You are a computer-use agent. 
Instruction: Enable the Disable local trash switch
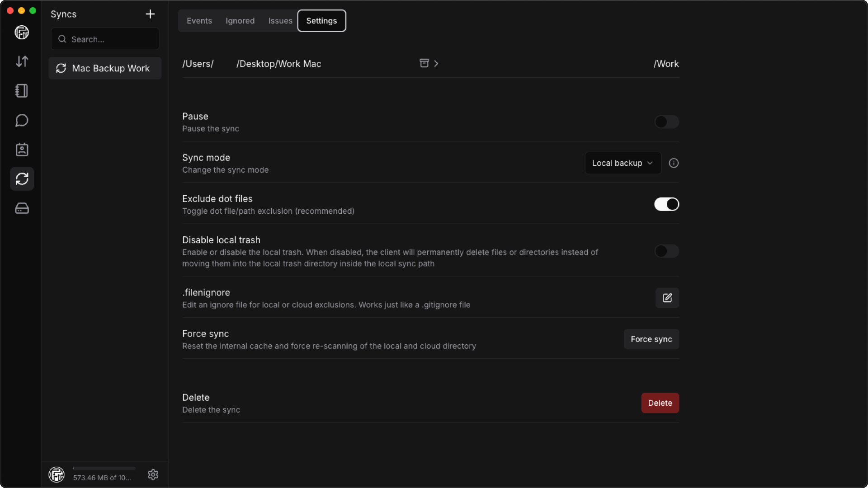coord(666,251)
